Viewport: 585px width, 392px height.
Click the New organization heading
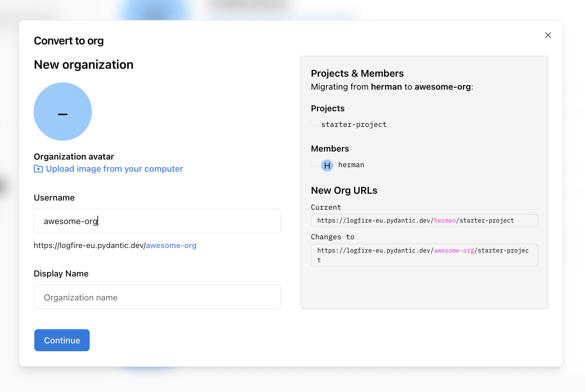tap(84, 65)
